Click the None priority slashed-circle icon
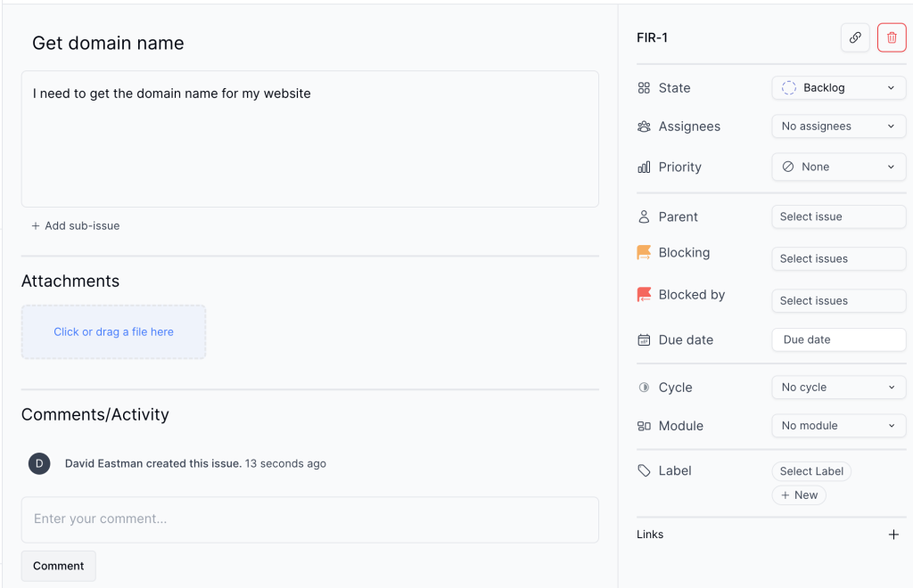The image size is (913, 588). pyautogui.click(x=788, y=167)
